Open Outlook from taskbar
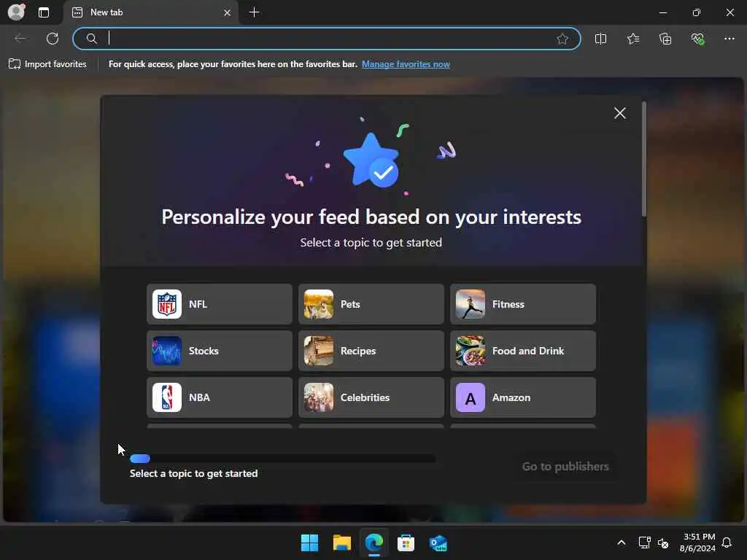 [438, 542]
